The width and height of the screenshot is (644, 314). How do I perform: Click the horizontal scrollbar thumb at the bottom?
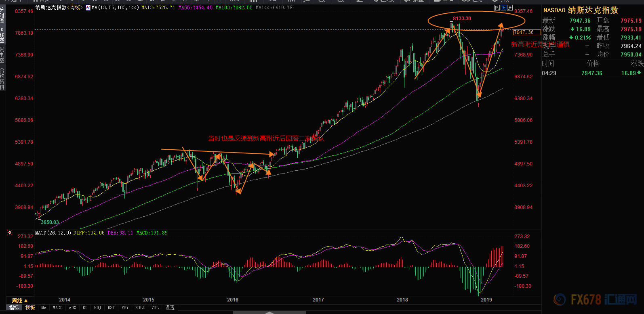tap(269, 312)
